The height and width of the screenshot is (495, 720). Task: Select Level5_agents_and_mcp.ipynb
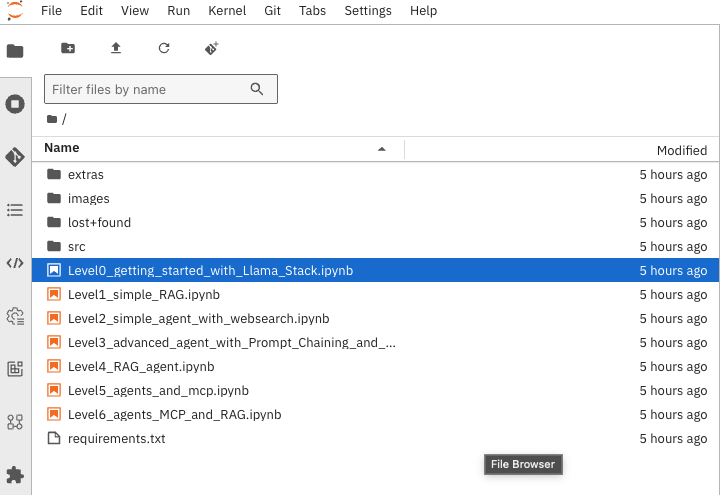coord(158,391)
